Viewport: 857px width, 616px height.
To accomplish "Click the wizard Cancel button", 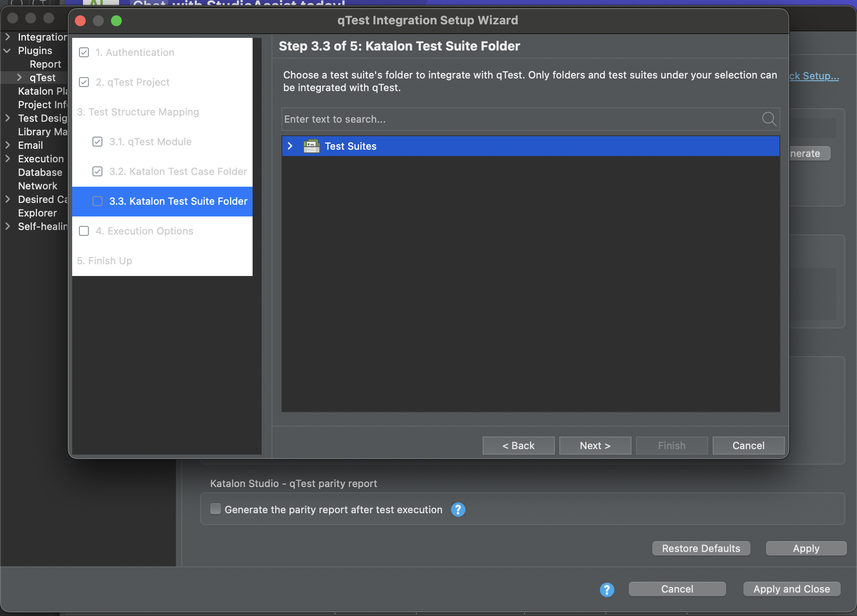I will coord(748,446).
